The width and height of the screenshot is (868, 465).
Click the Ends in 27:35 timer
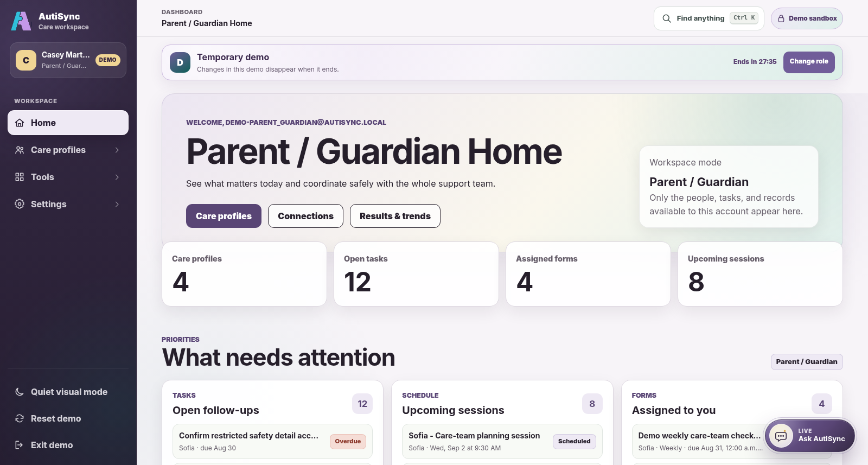click(x=755, y=62)
